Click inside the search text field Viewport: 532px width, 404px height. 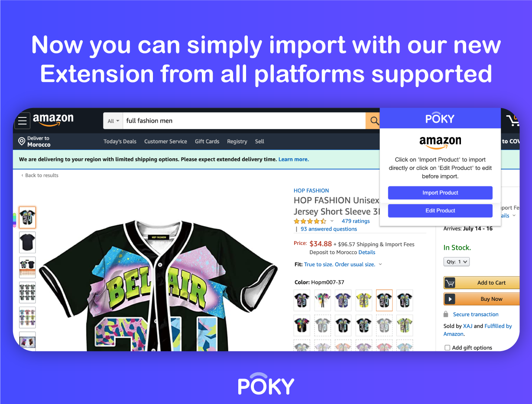[244, 121]
